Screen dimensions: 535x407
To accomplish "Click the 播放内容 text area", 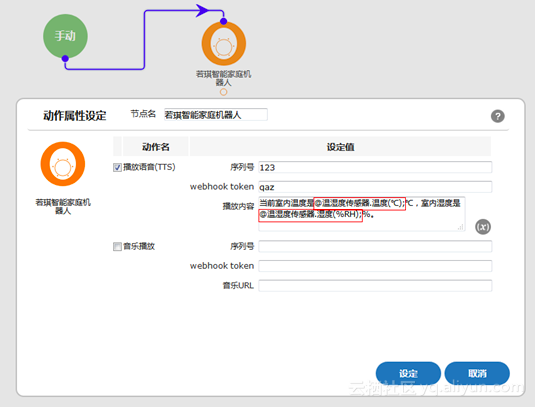I will point(362,214).
